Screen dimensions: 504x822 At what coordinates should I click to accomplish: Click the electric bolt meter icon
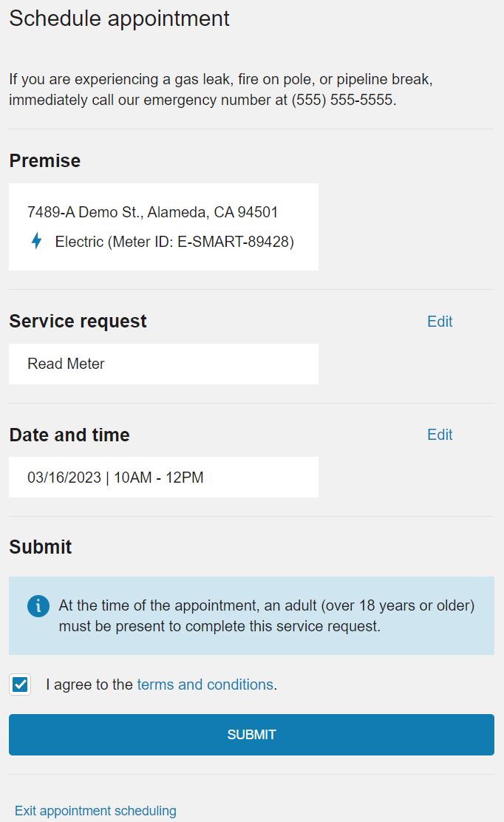[36, 241]
